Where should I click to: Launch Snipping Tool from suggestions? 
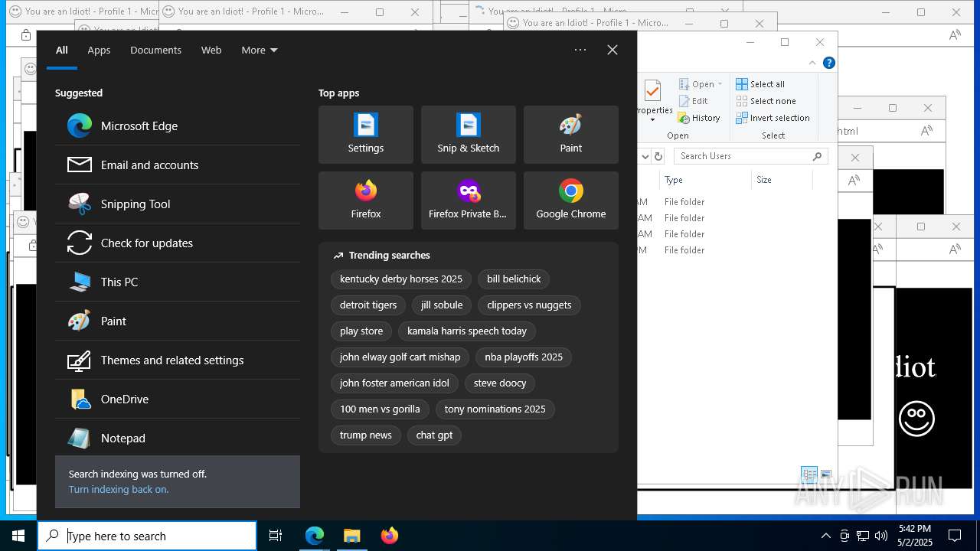[x=178, y=204]
